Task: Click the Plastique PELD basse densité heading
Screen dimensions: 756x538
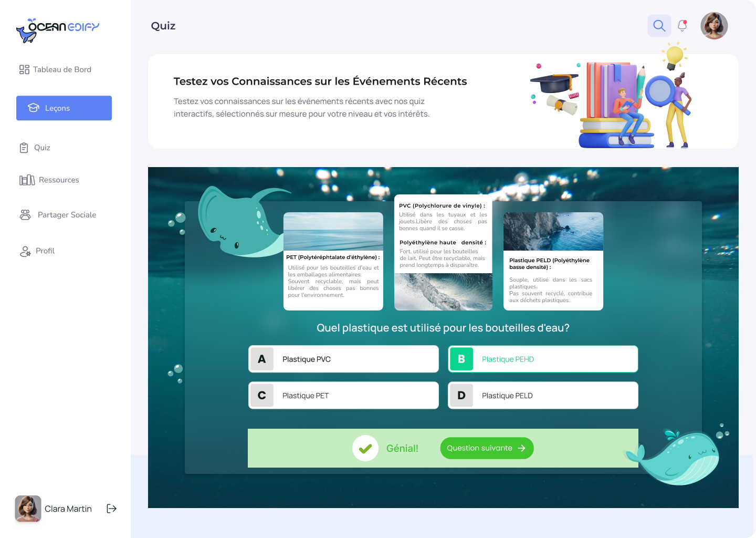Action: (549, 264)
